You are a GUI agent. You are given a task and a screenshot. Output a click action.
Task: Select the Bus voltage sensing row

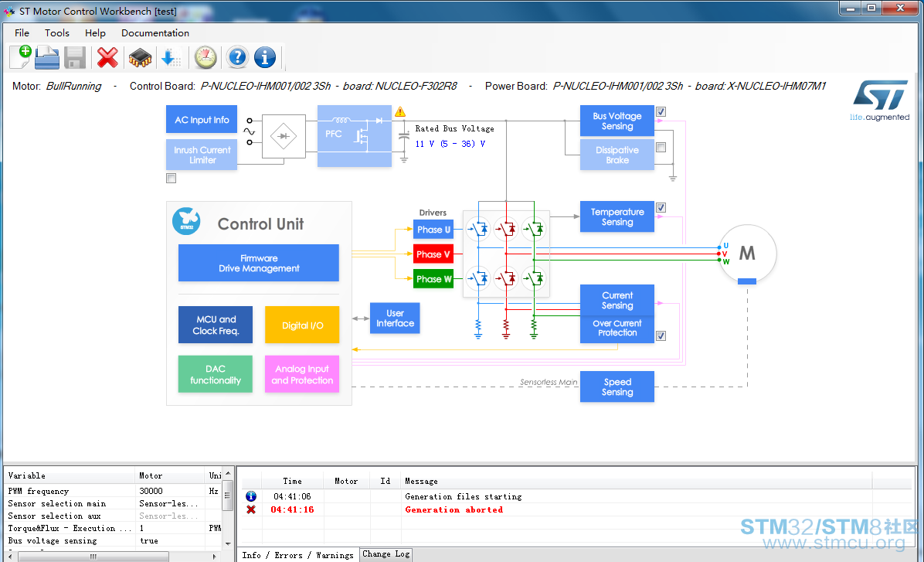(114, 541)
